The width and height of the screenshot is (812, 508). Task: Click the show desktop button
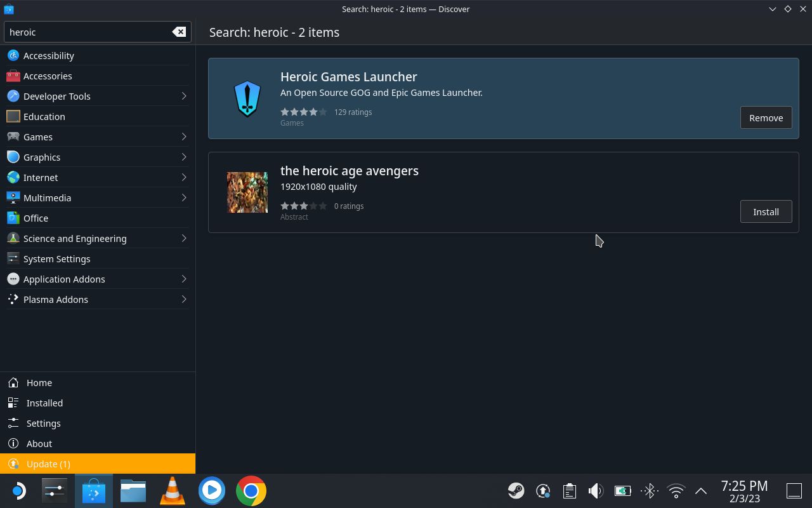click(794, 491)
